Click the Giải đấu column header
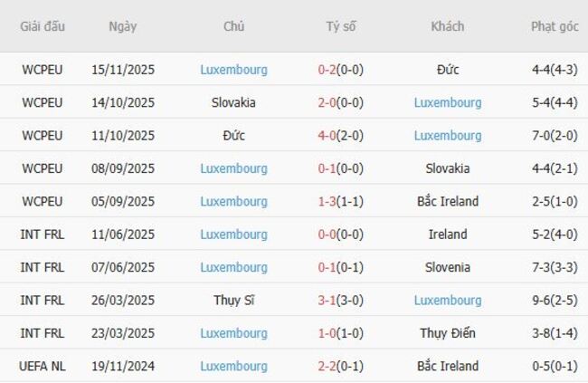Screen dimensions: 588x383 pyautogui.click(x=43, y=26)
